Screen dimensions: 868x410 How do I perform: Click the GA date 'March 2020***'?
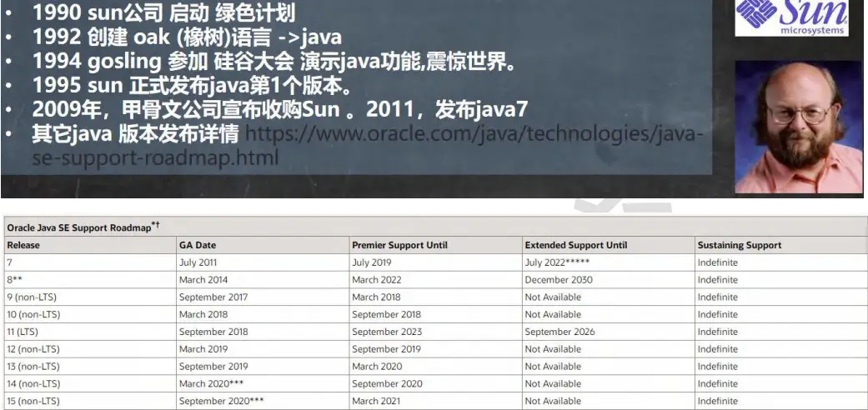(212, 383)
